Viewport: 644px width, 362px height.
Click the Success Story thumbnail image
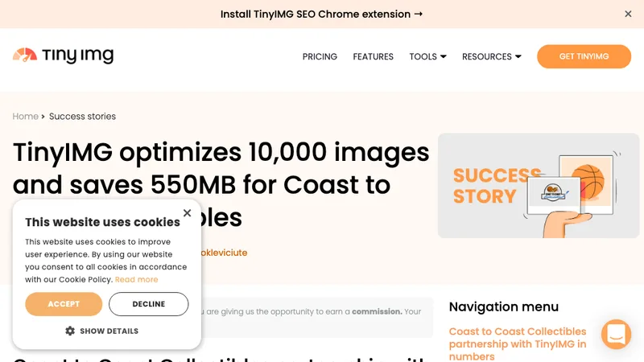538,186
